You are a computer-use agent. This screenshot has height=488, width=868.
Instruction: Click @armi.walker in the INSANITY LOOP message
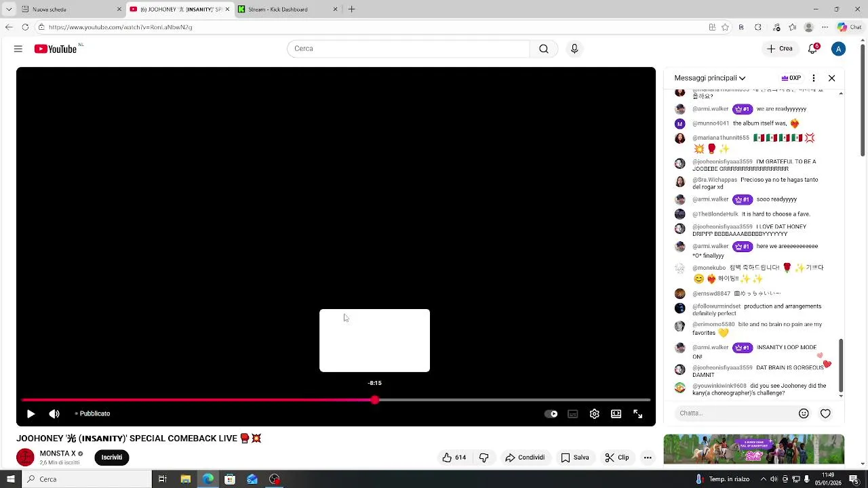pyautogui.click(x=710, y=348)
